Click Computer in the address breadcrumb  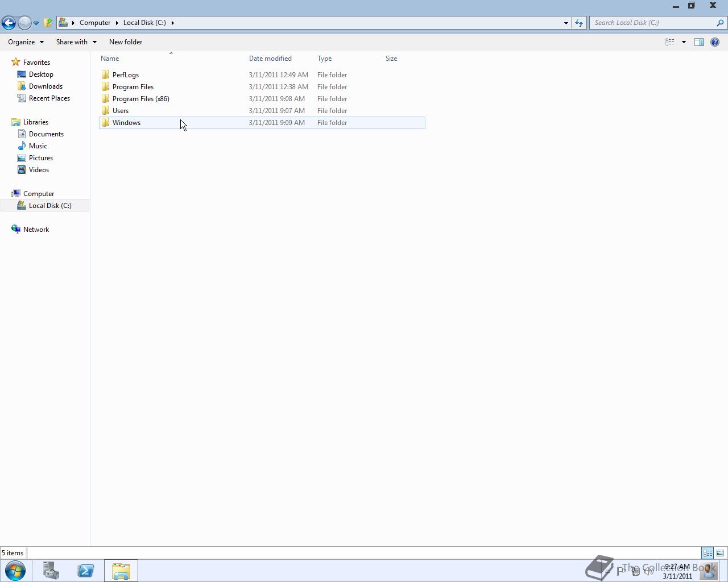pos(95,23)
